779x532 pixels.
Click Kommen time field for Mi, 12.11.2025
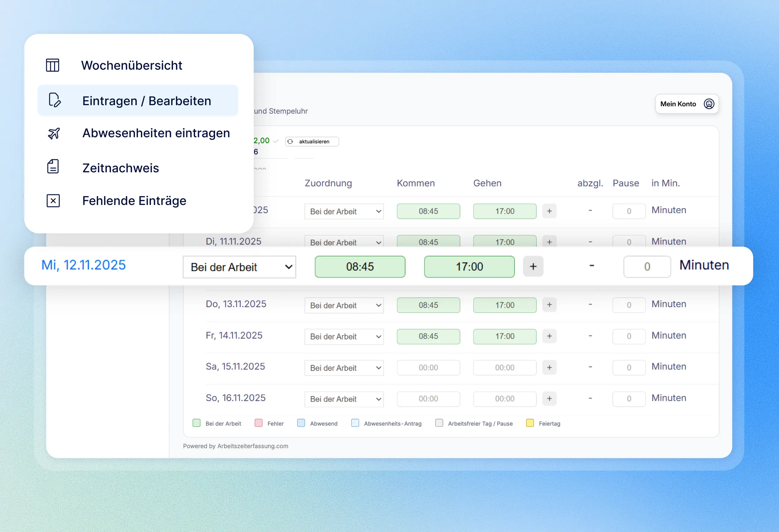tap(360, 267)
